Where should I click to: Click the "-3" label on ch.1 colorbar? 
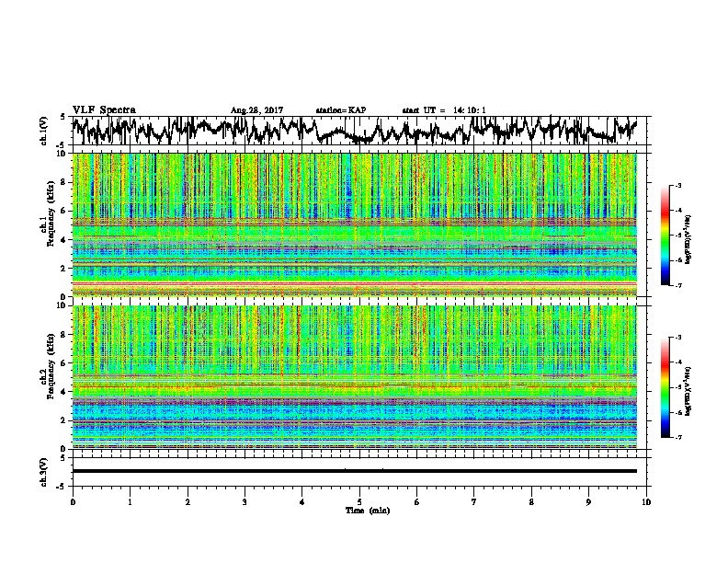pos(677,186)
